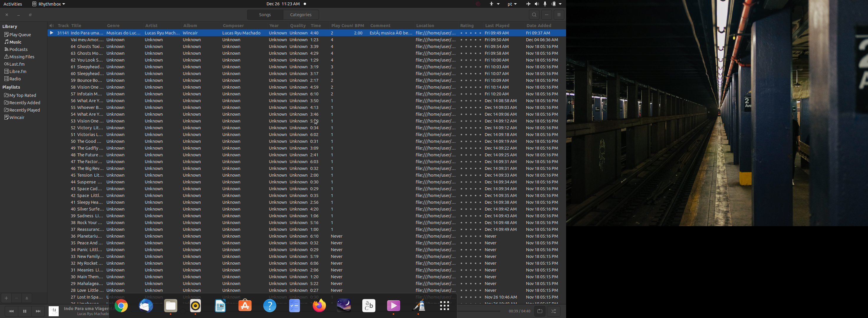Screen dimensions: 868x318
Task: Click the three-dots view options button
Action: click(547, 15)
